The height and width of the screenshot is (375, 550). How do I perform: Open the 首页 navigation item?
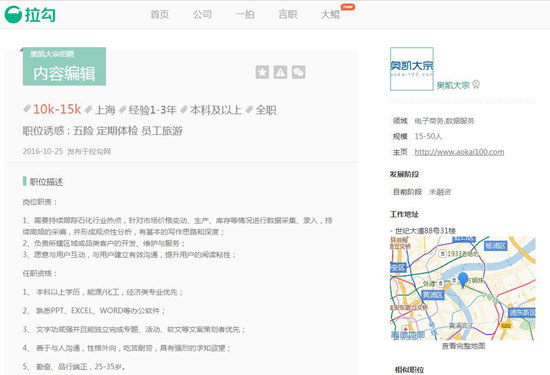click(160, 14)
